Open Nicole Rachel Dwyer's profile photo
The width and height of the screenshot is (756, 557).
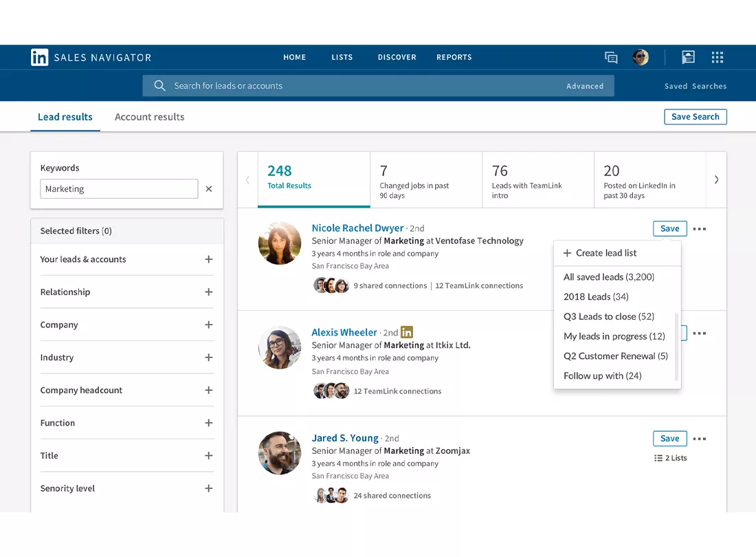click(280, 243)
